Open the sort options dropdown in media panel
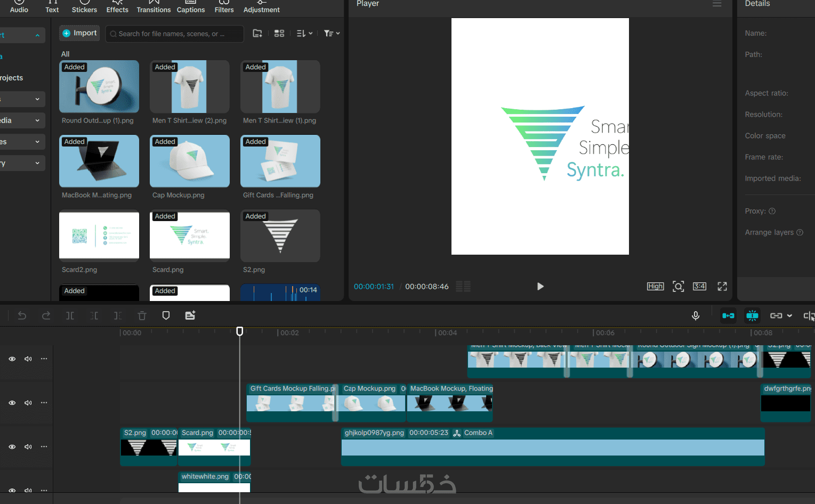The width and height of the screenshot is (815, 504). tap(304, 34)
